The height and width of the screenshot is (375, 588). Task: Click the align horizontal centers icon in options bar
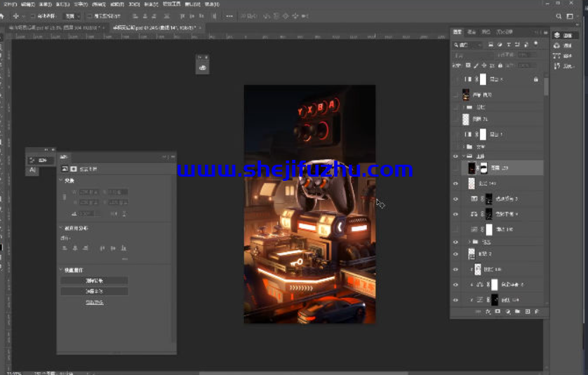coord(145,16)
